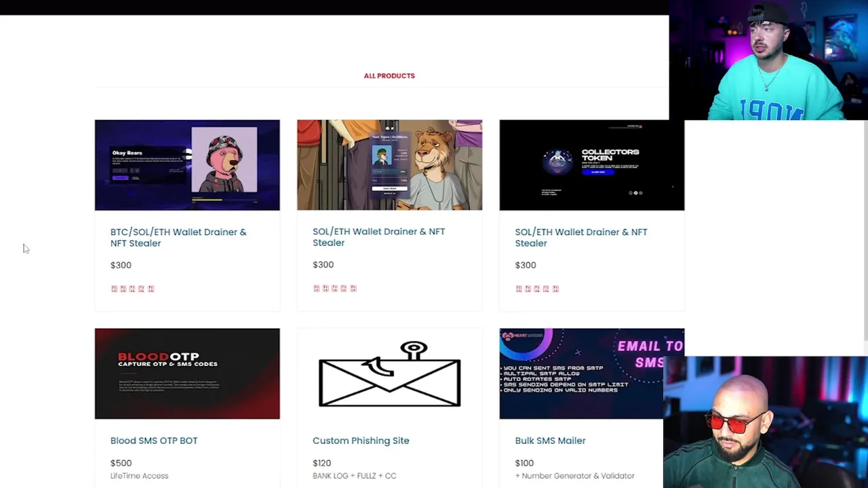Click the BANK LOG + FULLZ + CC text

tap(354, 476)
